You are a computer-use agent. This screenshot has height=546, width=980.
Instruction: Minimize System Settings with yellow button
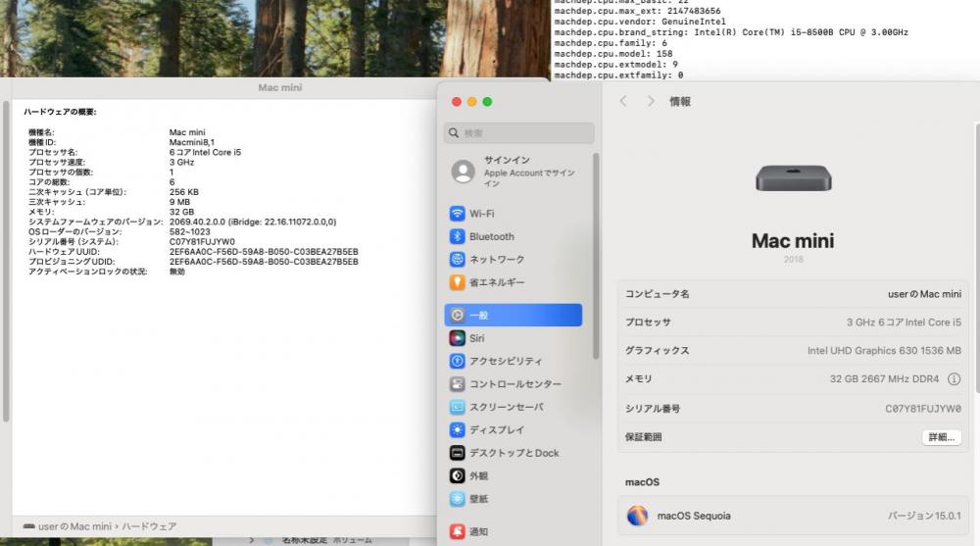pos(472,102)
